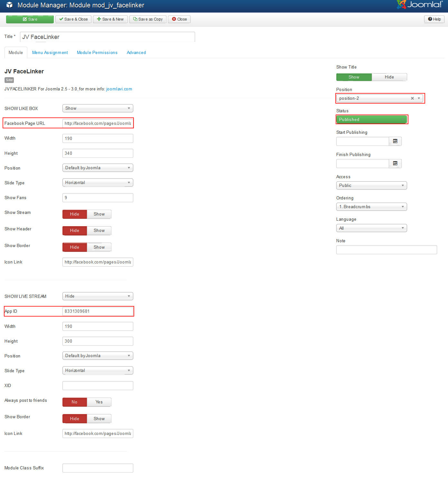The image size is (448, 480).
Task: Set Live Stream Show Border to Show
Action: [x=99, y=419]
